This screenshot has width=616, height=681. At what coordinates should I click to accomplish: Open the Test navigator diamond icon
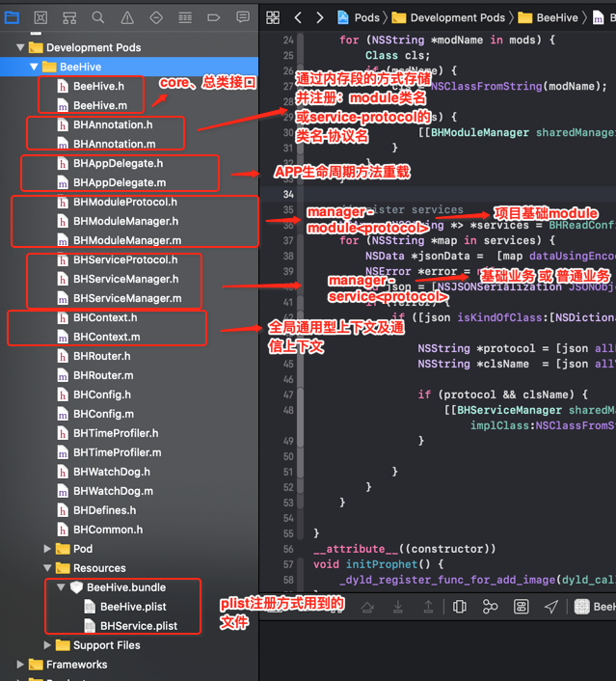pos(156,17)
